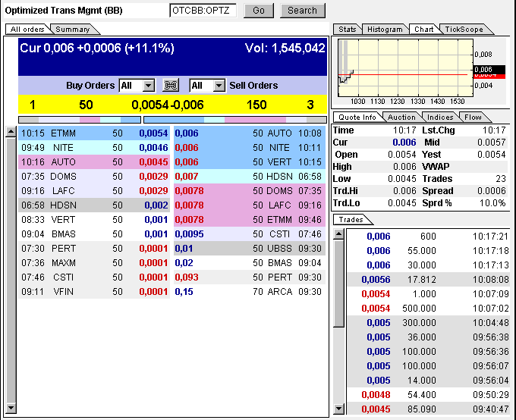Open the Indices tab
This screenshot has width=516, height=420.
click(x=440, y=117)
